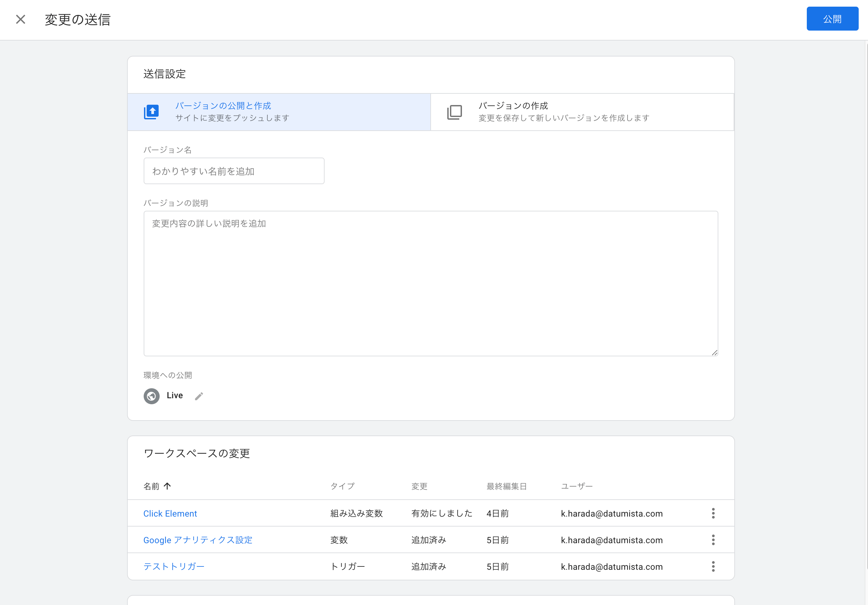The height and width of the screenshot is (605, 868).
Task: Sort by ユーザー column header
Action: (x=577, y=486)
